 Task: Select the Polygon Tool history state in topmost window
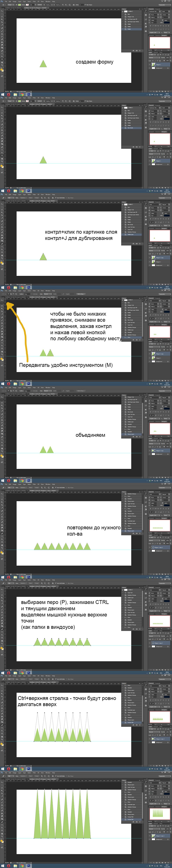[130, 16]
